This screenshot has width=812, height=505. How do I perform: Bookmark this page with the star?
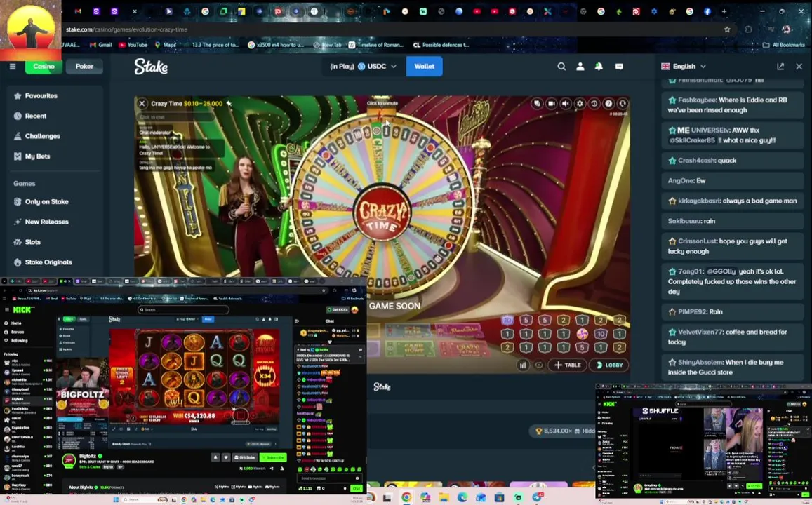727,29
